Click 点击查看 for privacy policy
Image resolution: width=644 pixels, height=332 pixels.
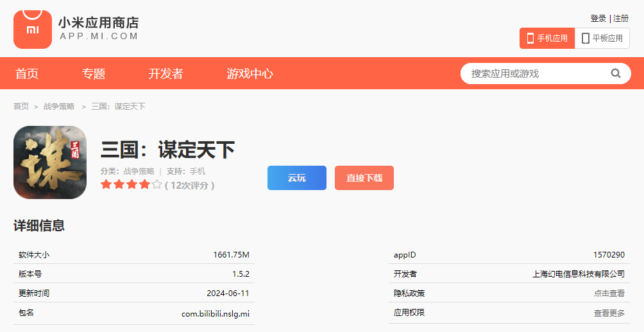tap(609, 293)
